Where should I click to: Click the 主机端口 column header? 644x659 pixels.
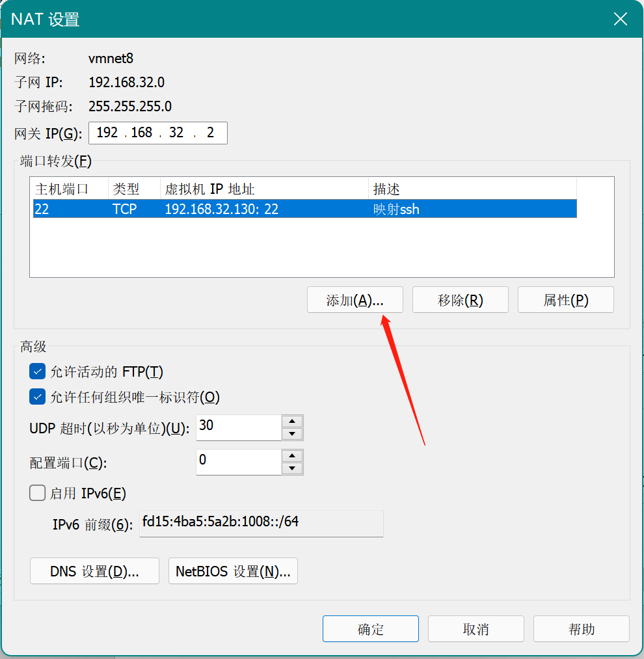(70, 189)
